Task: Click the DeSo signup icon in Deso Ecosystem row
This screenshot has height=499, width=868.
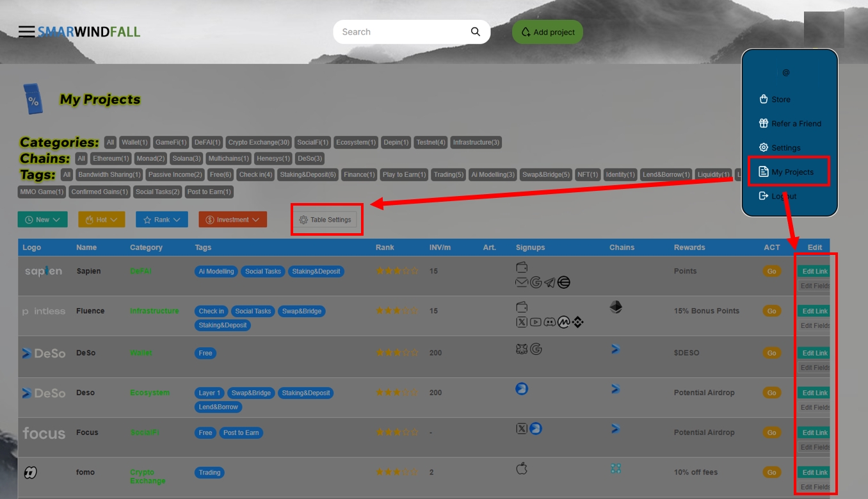Action: click(x=522, y=389)
